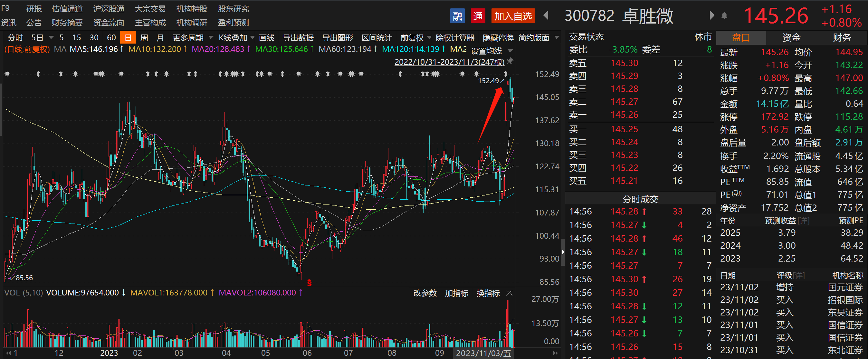Screen dimensions: 868x359
Task: Switch to the 资金 tab
Action: point(791,37)
